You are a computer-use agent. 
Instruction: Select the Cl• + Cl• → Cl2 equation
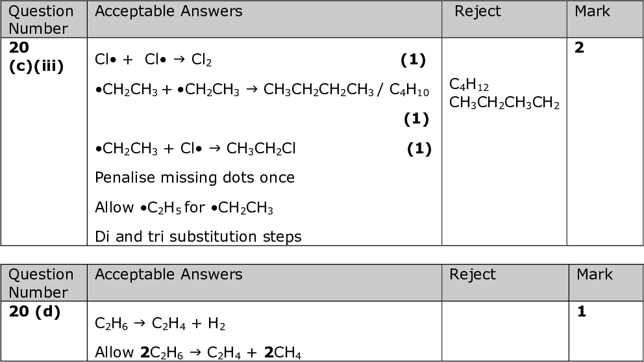click(153, 60)
